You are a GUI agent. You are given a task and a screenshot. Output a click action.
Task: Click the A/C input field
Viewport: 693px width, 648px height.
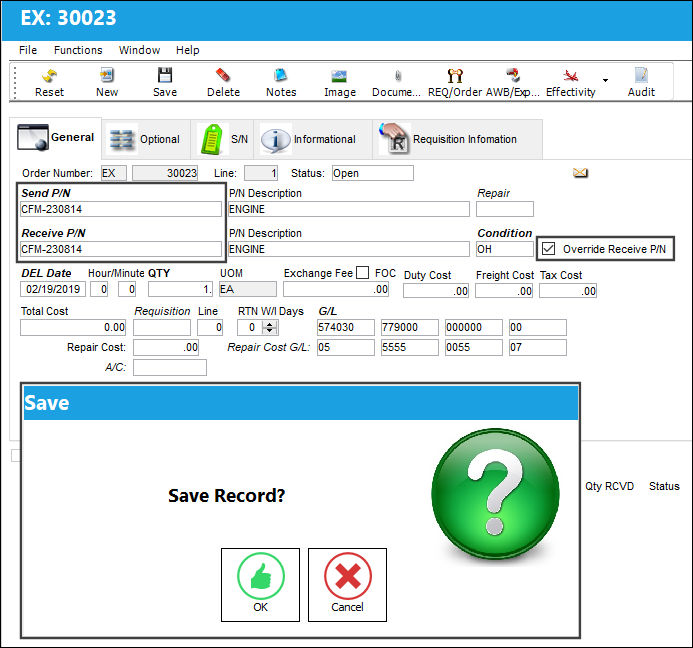click(170, 367)
